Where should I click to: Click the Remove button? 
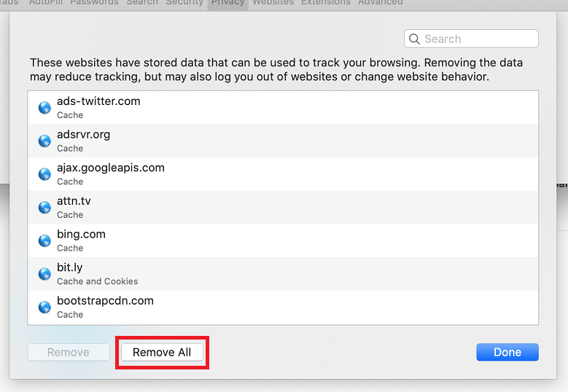(x=69, y=353)
